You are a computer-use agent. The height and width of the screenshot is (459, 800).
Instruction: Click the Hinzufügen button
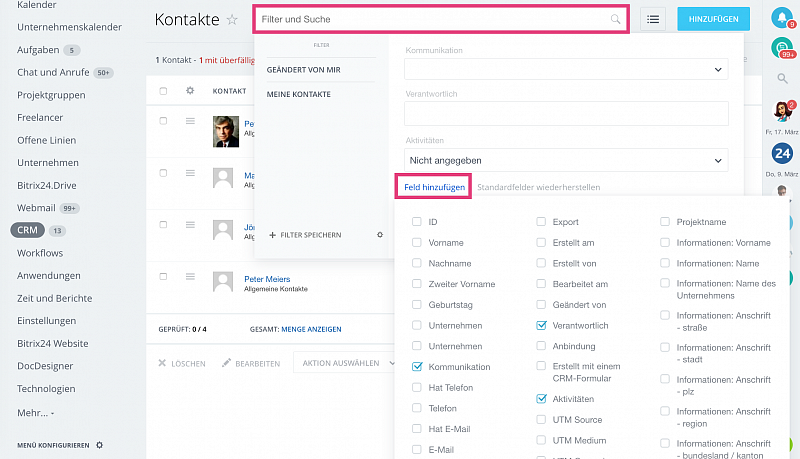pos(713,19)
